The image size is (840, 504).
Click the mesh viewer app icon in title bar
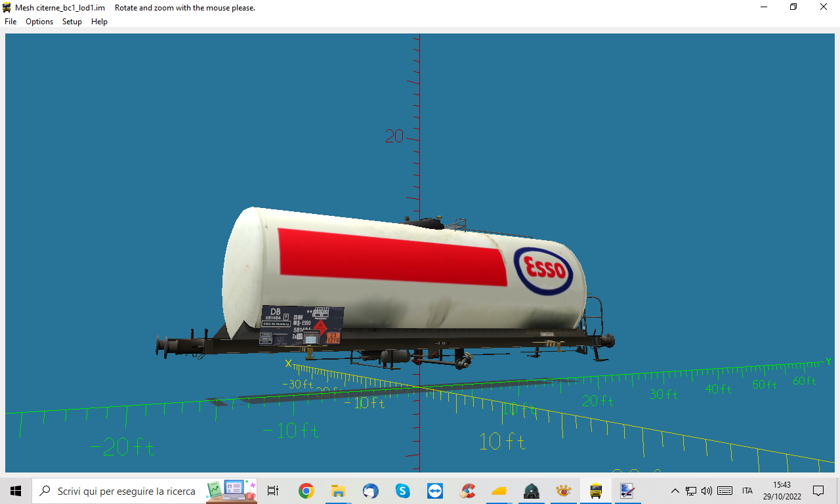7,7
